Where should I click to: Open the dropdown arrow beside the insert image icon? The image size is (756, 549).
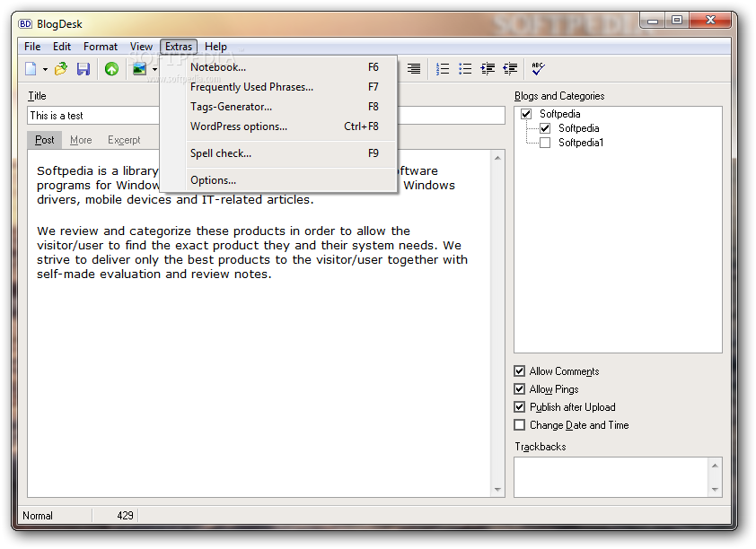pos(154,69)
